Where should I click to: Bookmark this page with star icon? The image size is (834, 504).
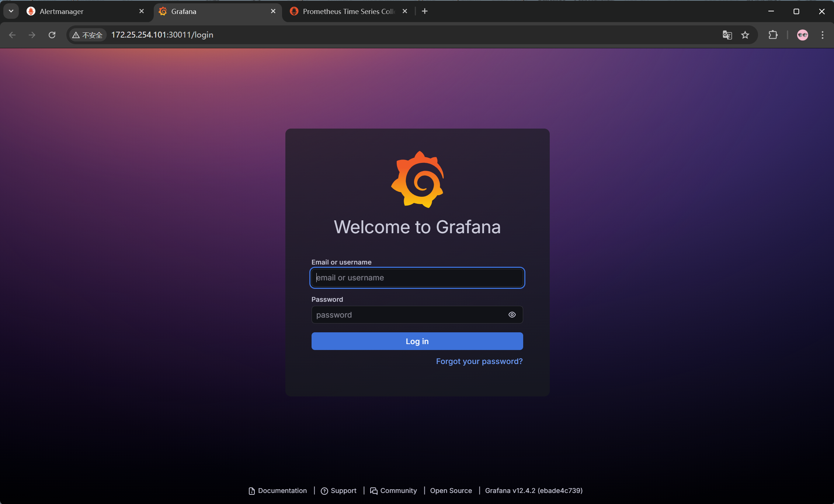pyautogui.click(x=745, y=35)
